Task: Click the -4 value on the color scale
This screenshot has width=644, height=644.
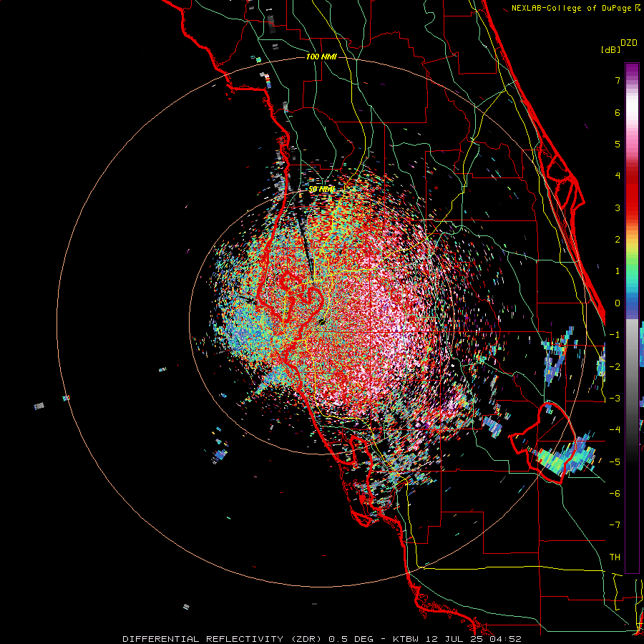Action: [615, 430]
